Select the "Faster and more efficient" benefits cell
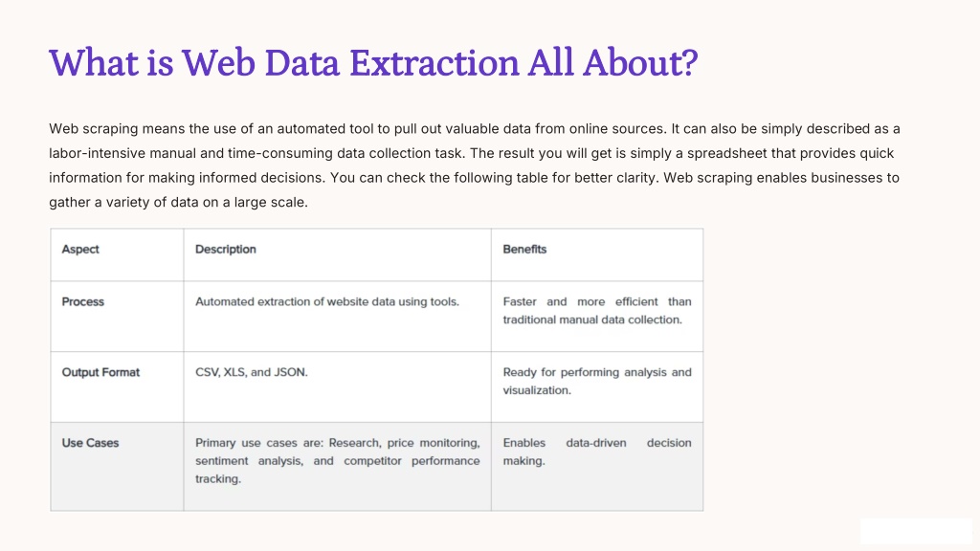 (596, 311)
